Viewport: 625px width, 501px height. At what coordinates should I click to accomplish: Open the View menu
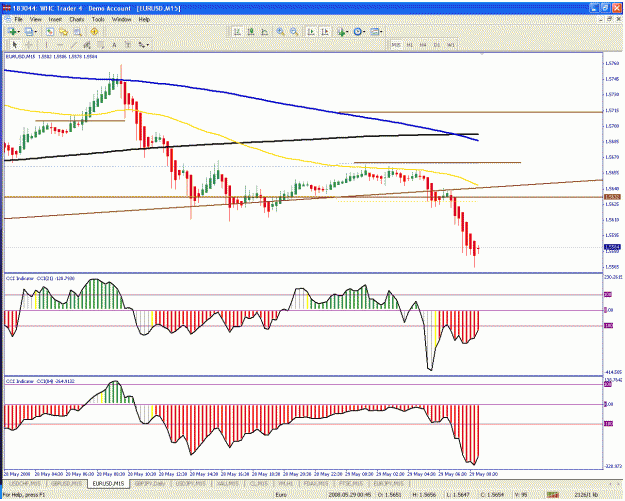35,19
